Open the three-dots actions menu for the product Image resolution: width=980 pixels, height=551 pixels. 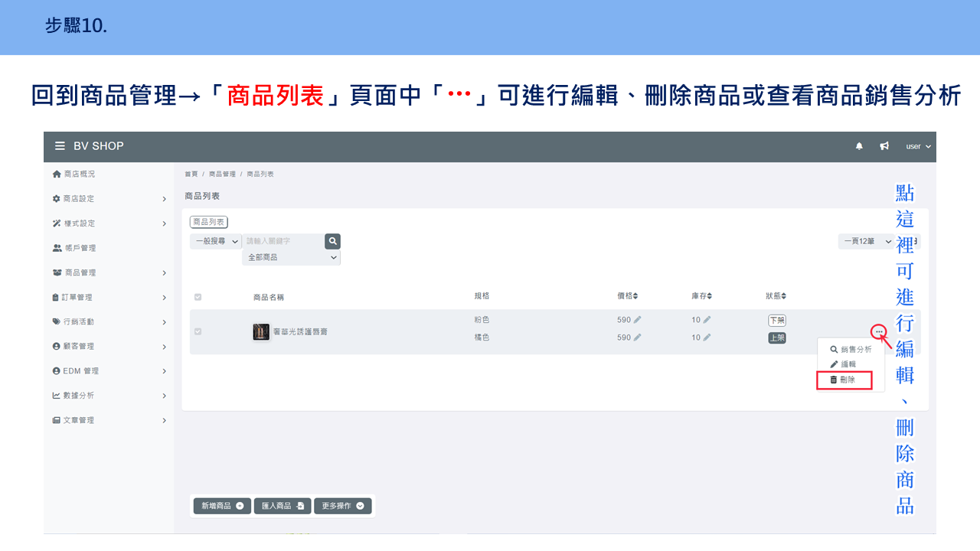point(879,331)
